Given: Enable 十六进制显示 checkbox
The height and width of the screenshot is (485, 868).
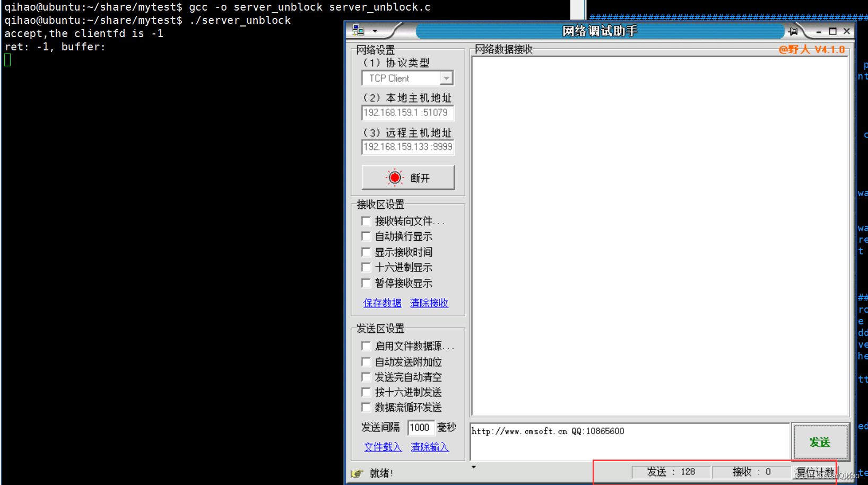Looking at the screenshot, I should (366, 267).
